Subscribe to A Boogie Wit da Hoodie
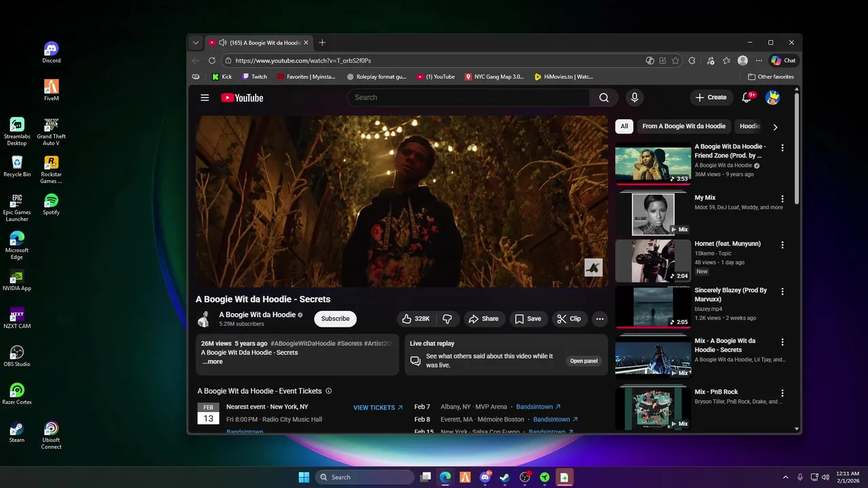The width and height of the screenshot is (868, 488). point(335,319)
